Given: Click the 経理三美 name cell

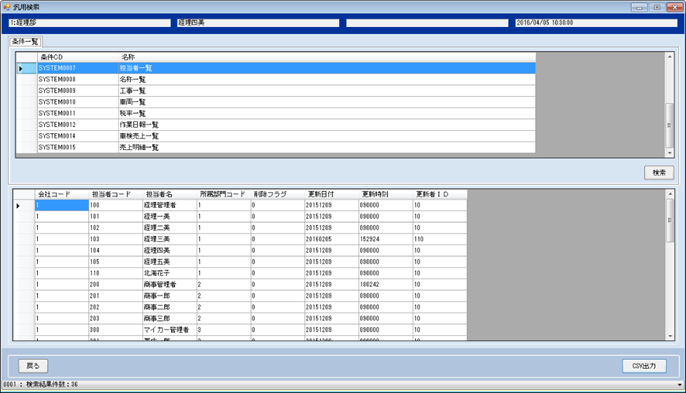Looking at the screenshot, I should point(169,239).
